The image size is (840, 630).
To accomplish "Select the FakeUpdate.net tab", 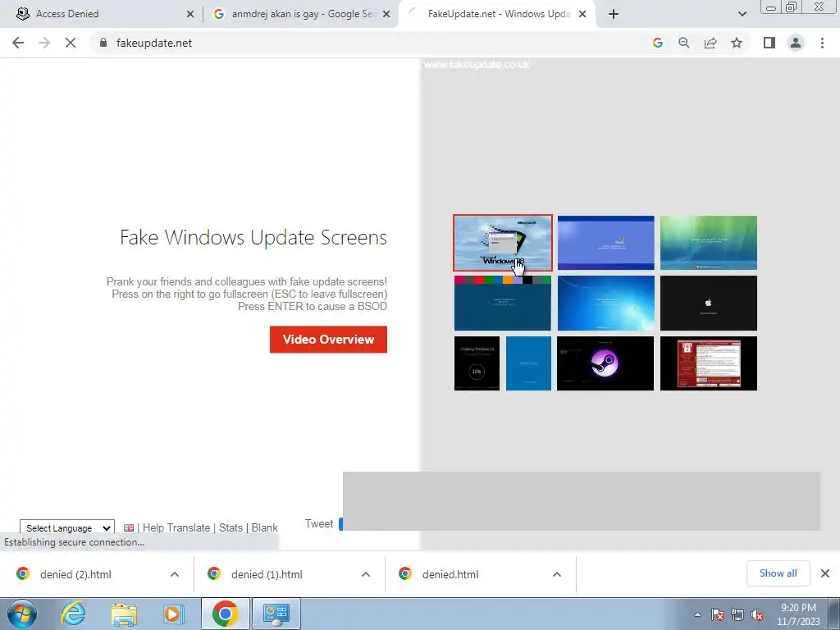I will (498, 14).
